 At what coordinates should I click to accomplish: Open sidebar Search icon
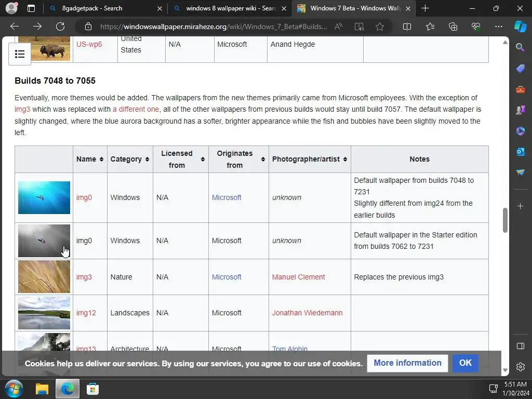(520, 47)
